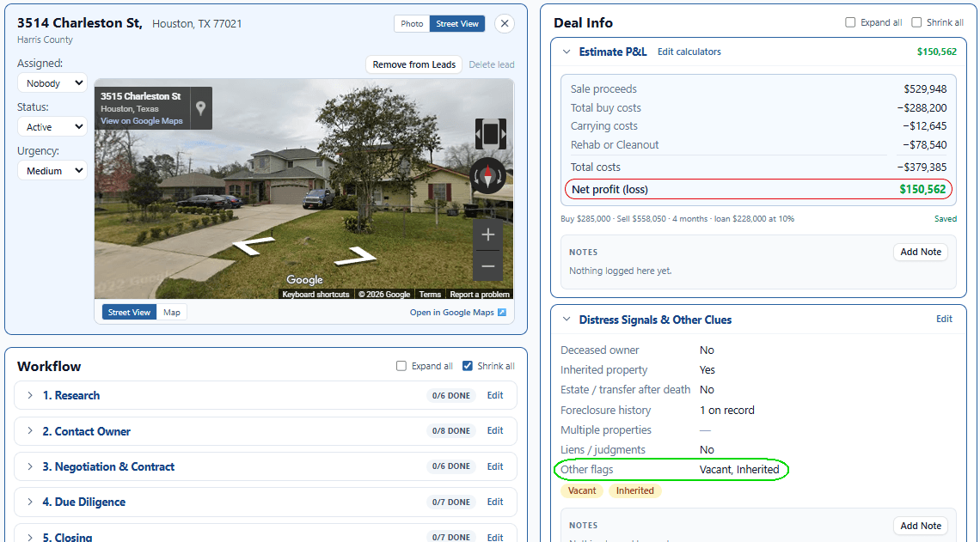The image size is (980, 542).
Task: Click the Vacant tag chip
Action: coord(582,490)
